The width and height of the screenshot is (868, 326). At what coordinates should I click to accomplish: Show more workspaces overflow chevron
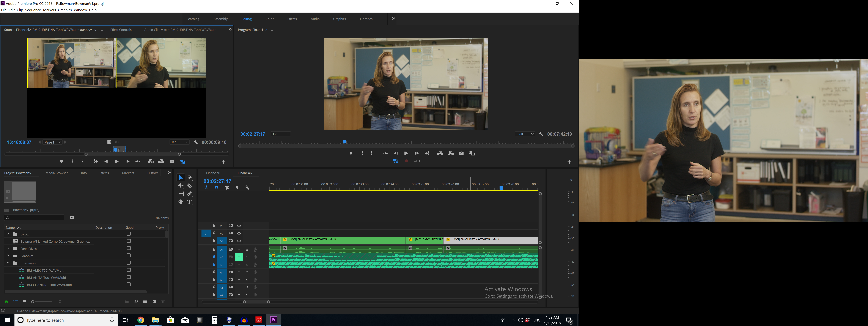coord(394,19)
